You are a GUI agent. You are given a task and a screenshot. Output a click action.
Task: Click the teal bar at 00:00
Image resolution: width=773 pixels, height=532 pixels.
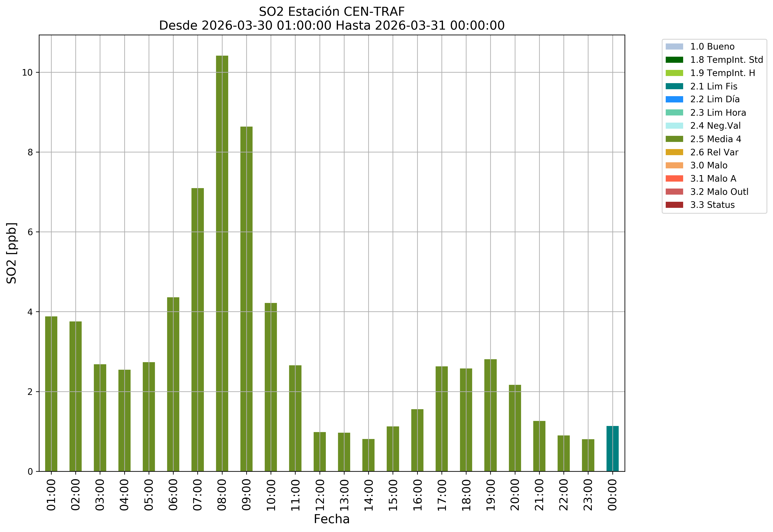[x=612, y=449]
